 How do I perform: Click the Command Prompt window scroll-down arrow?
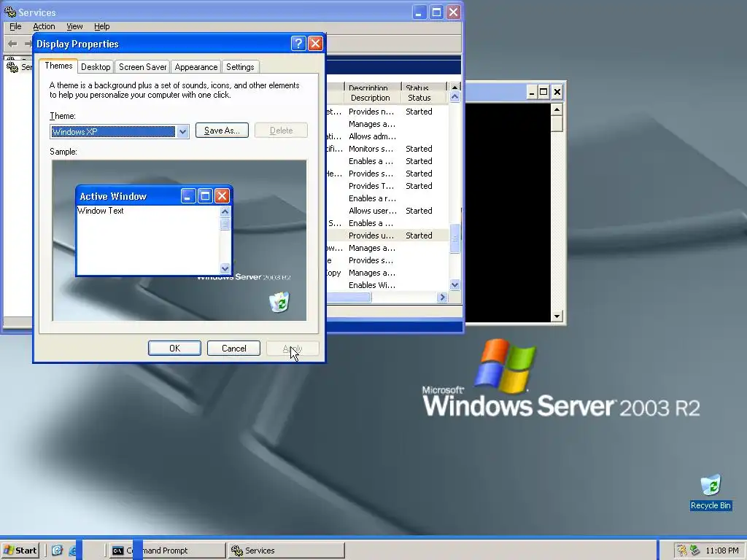(x=557, y=316)
